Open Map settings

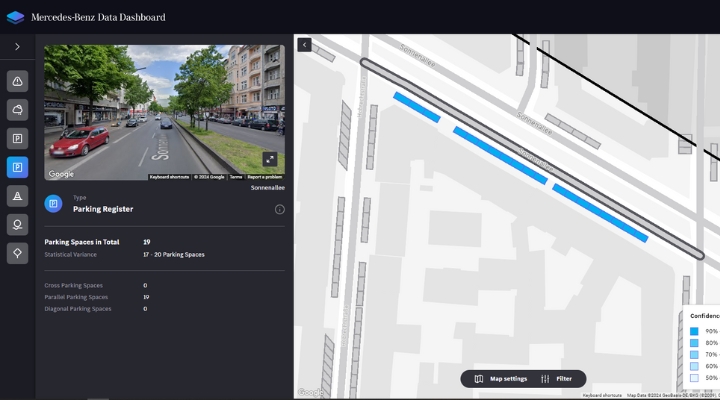(x=501, y=379)
